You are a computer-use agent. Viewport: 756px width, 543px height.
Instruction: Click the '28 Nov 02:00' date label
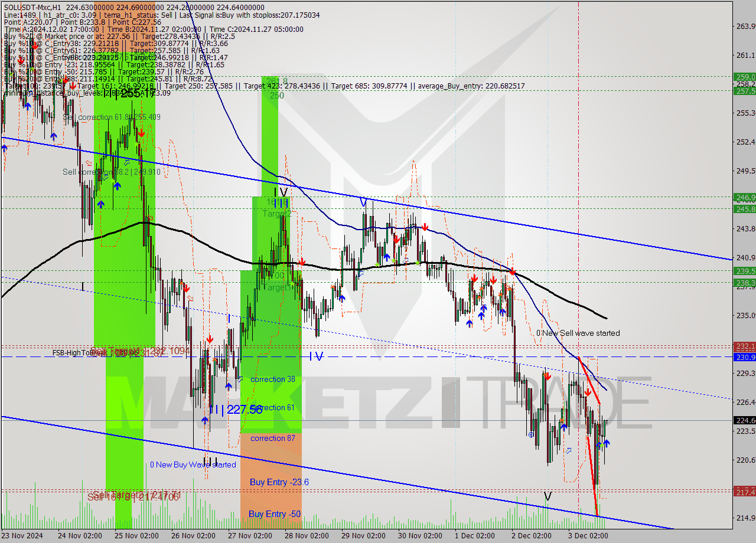tap(307, 536)
